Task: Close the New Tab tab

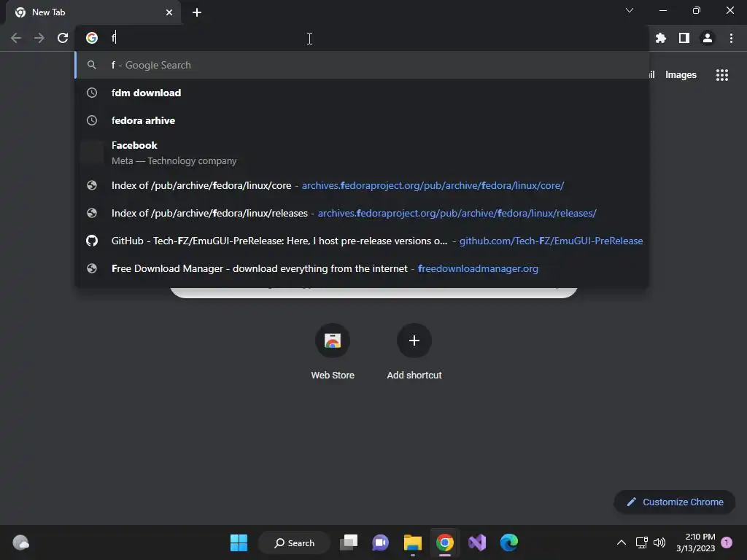Action: (169, 12)
